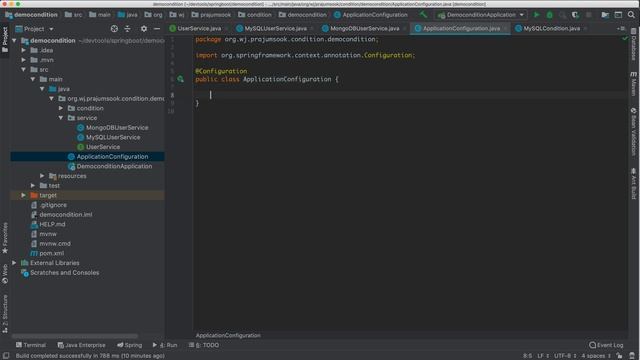640x360 pixels.
Task: Open the Spring tool window
Action: coord(130,345)
